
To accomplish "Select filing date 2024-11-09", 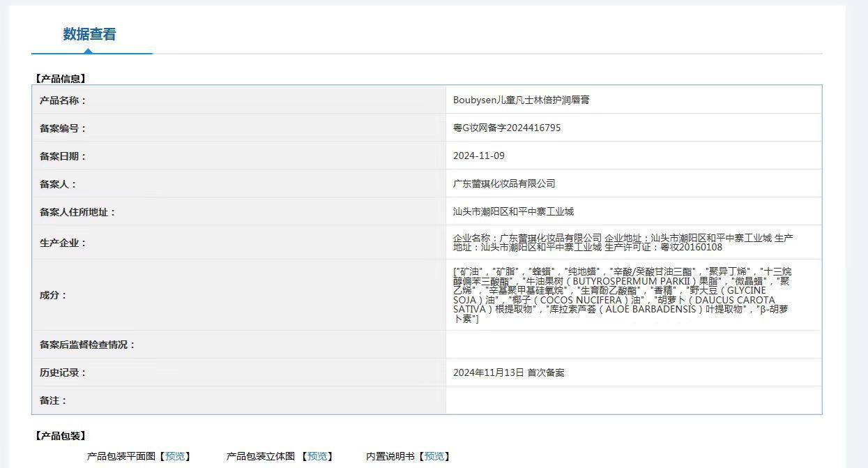I will [479, 156].
